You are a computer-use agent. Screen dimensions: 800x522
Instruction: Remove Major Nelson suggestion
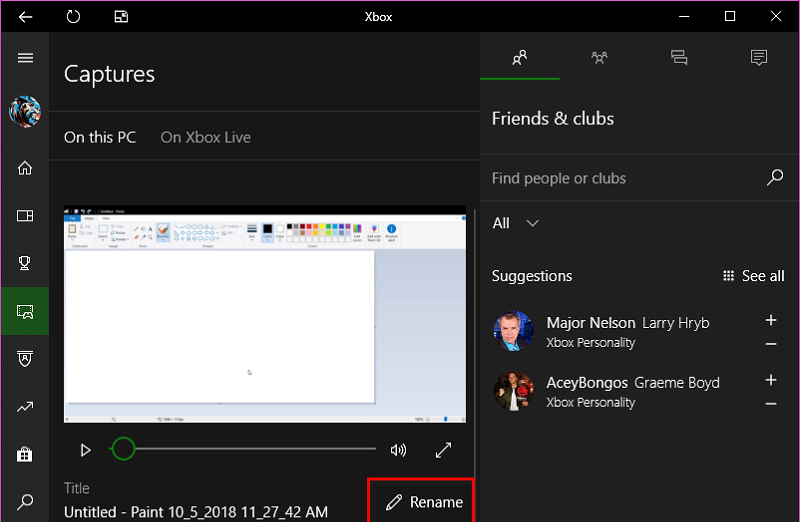tap(771, 344)
